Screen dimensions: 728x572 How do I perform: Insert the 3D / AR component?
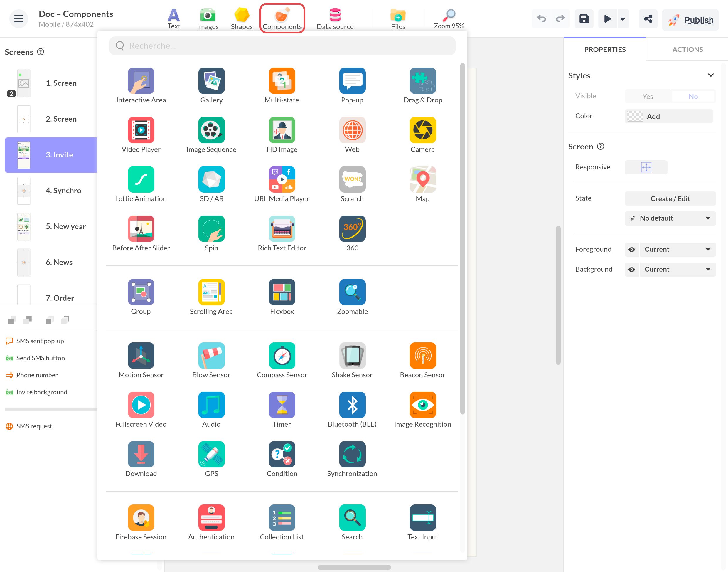tap(211, 184)
